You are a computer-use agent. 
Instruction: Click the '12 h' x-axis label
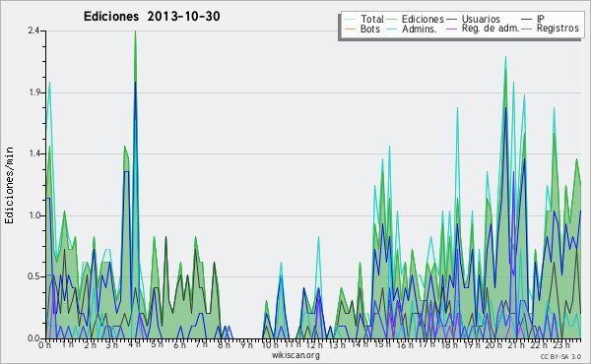[x=314, y=344]
